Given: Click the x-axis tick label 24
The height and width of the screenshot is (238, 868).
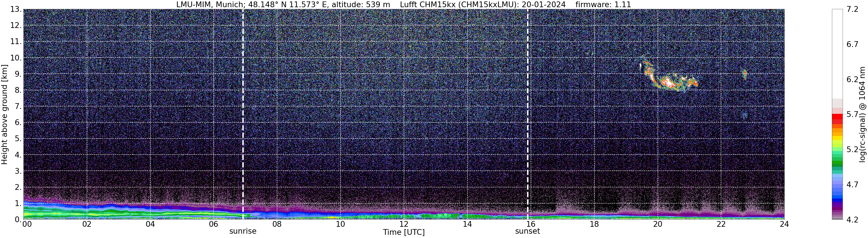Looking at the screenshot, I should (784, 224).
